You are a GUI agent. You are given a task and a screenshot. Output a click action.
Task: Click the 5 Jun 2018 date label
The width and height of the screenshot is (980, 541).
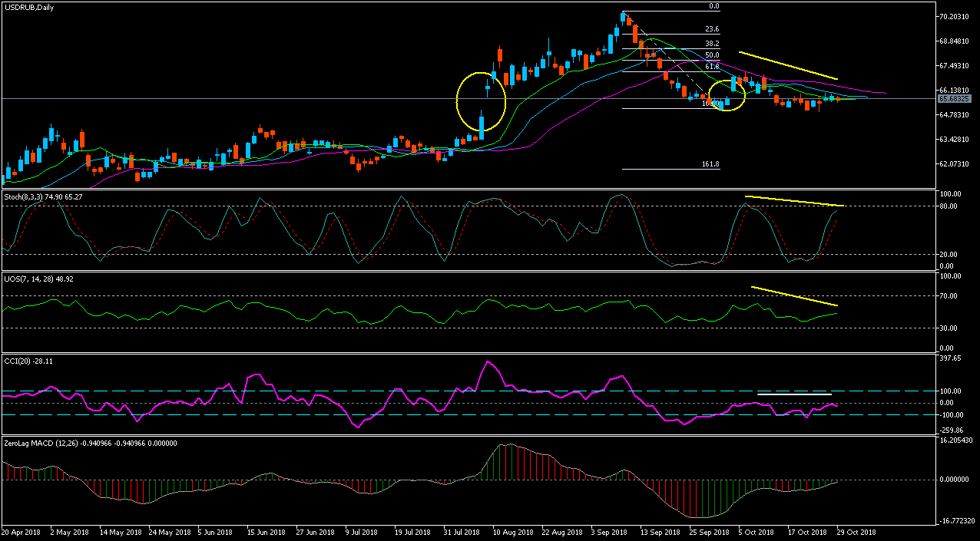pyautogui.click(x=216, y=531)
